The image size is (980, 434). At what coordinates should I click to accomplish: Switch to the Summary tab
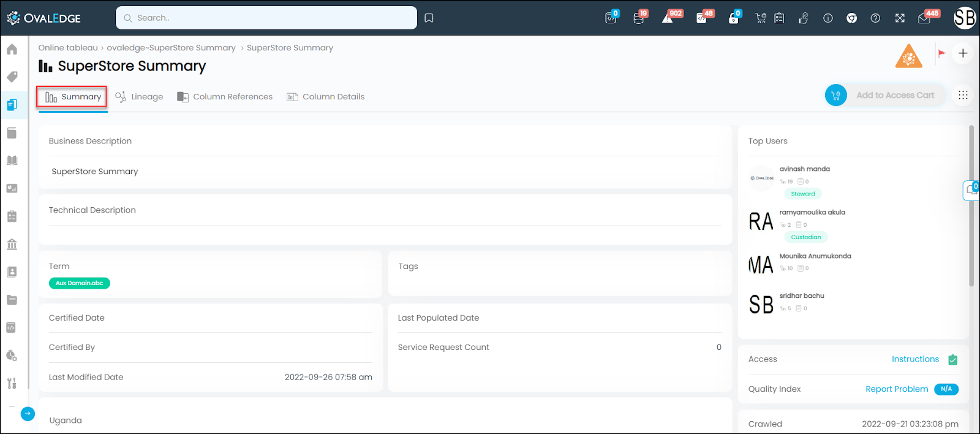click(x=72, y=97)
